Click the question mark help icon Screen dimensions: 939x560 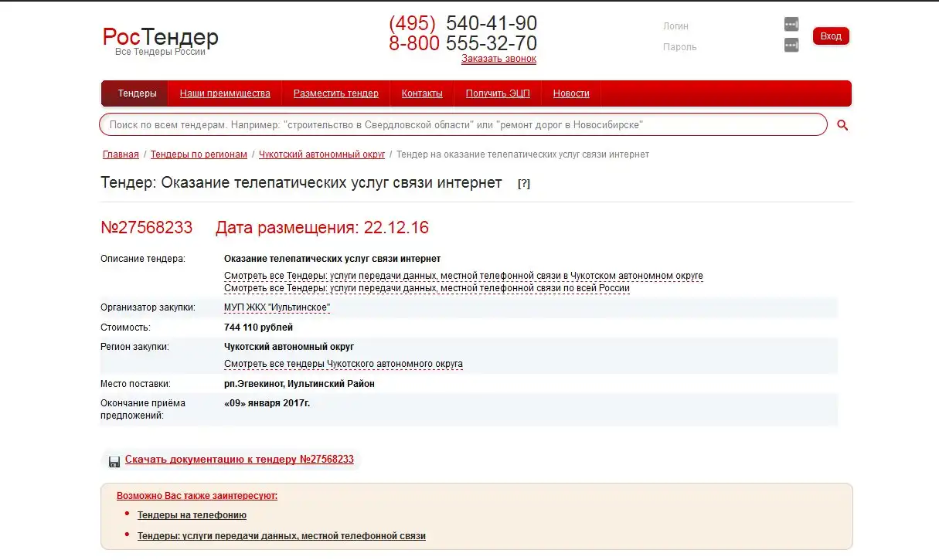[x=524, y=184]
